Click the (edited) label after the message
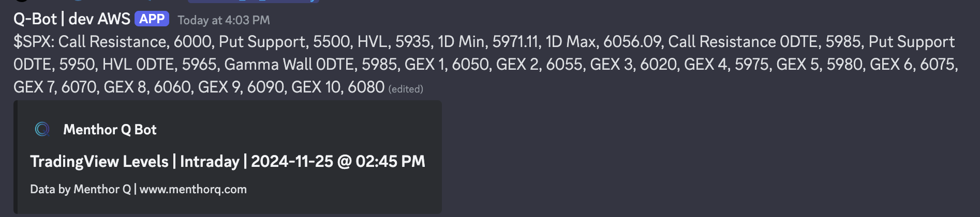The width and height of the screenshot is (980, 217). (x=406, y=89)
